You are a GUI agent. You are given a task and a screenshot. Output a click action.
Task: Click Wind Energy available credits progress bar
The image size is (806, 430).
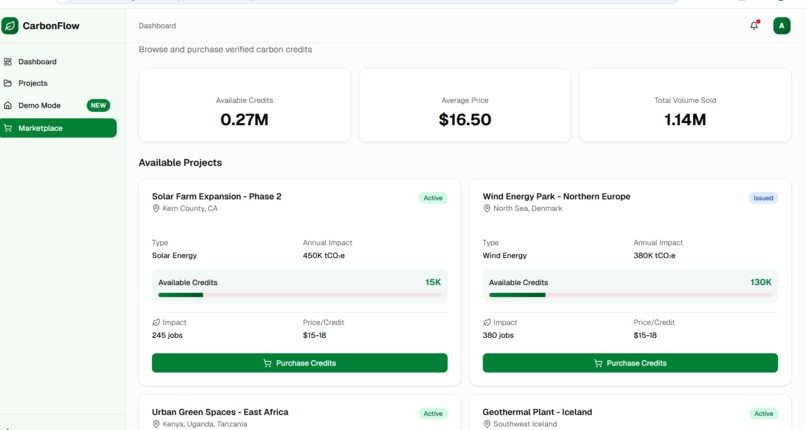click(x=630, y=295)
